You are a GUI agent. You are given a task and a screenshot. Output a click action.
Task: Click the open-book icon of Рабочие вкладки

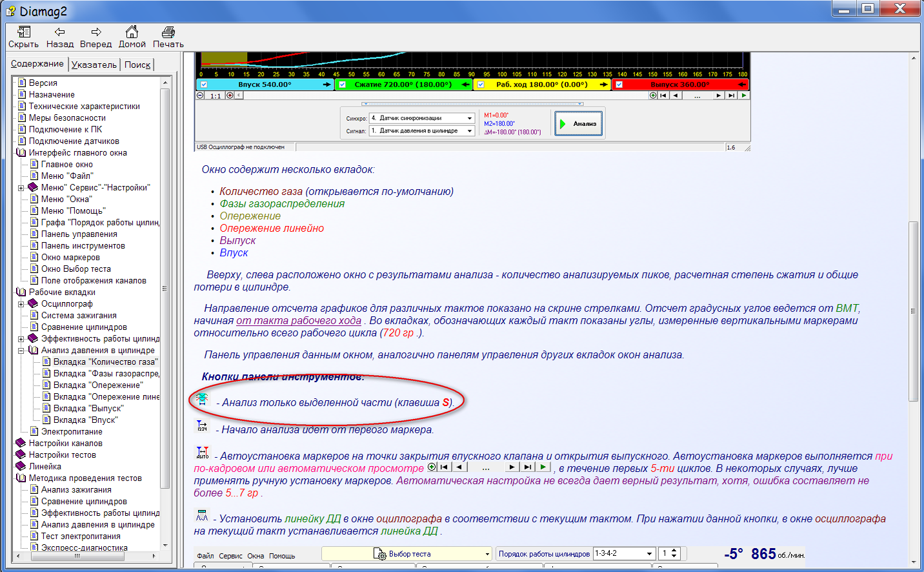point(21,292)
